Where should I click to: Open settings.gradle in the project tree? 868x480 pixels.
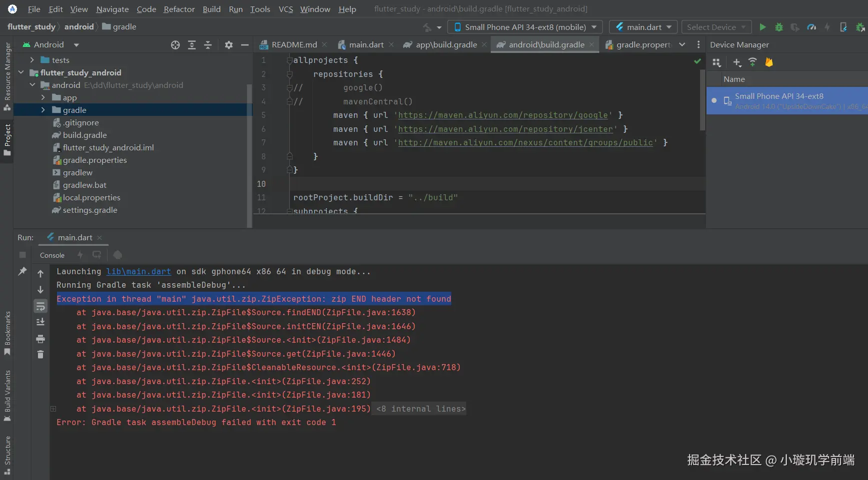[x=90, y=210]
